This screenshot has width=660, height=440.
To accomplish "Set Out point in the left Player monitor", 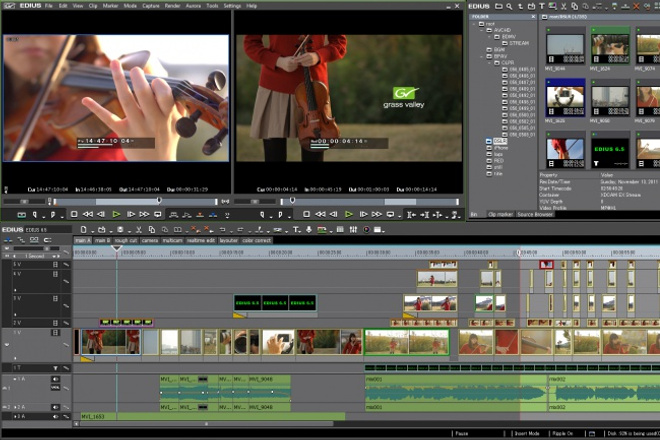I will tap(53, 215).
